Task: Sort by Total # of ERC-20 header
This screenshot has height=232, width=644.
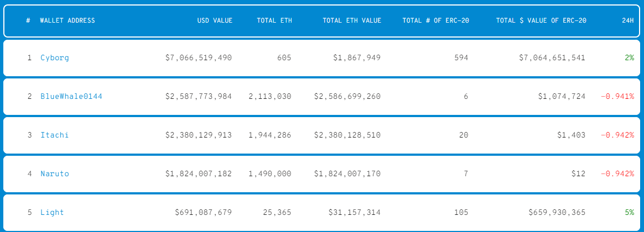Action: (x=436, y=21)
